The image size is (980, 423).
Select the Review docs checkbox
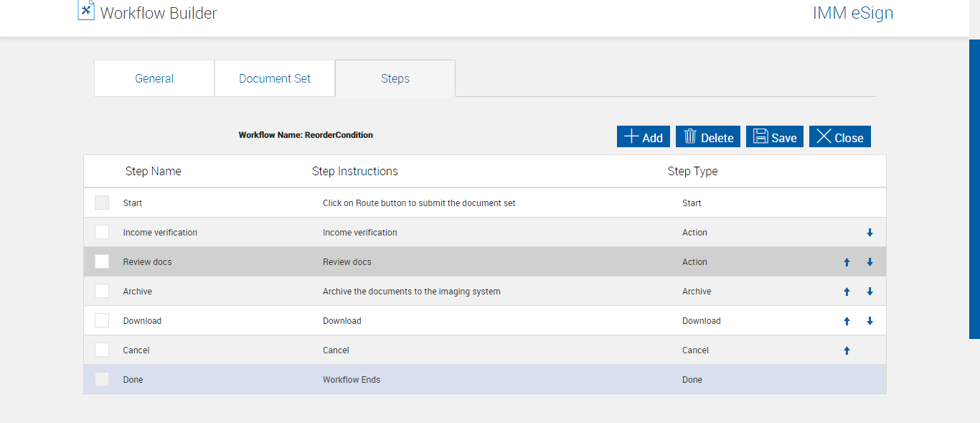point(102,261)
